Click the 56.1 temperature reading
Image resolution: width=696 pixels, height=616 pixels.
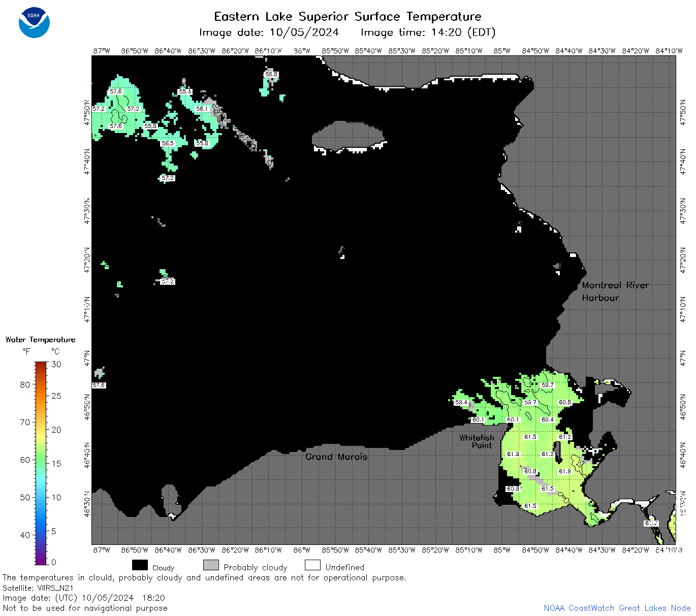coord(202,109)
